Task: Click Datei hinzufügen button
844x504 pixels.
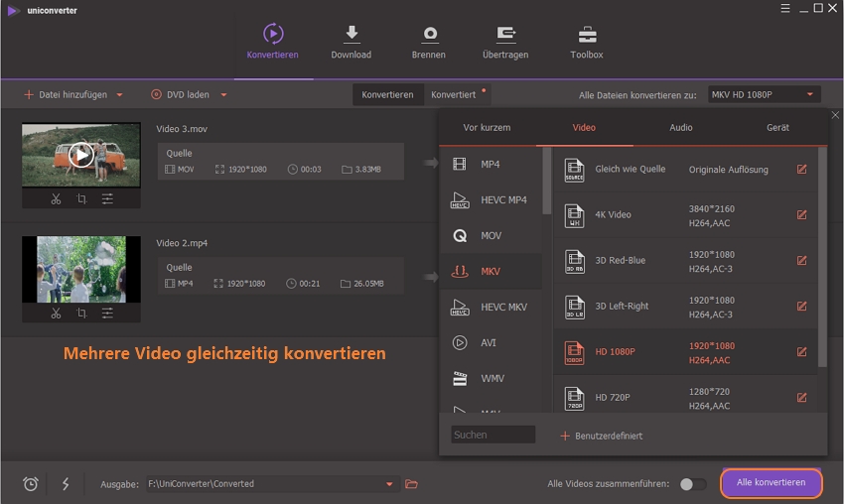Action: (66, 94)
